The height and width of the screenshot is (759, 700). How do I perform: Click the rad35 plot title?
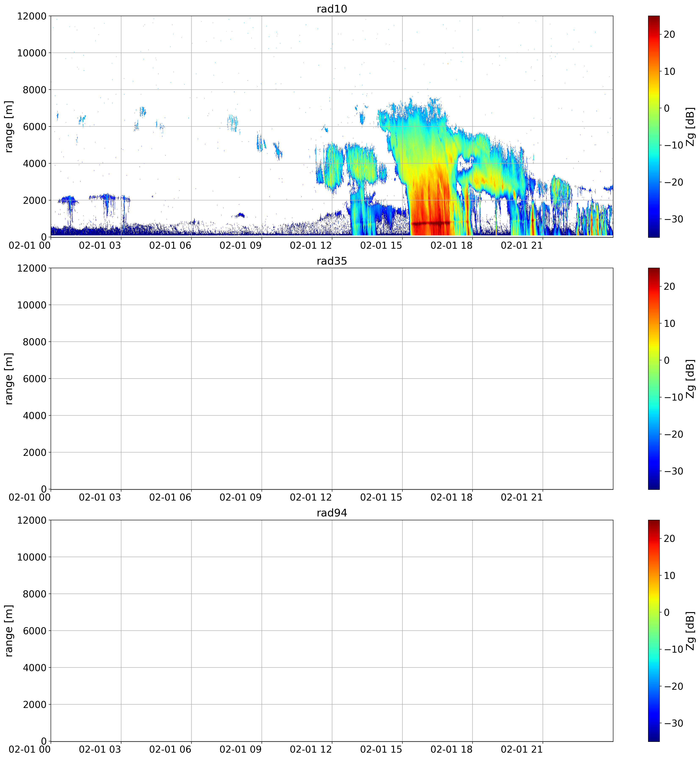point(332,261)
